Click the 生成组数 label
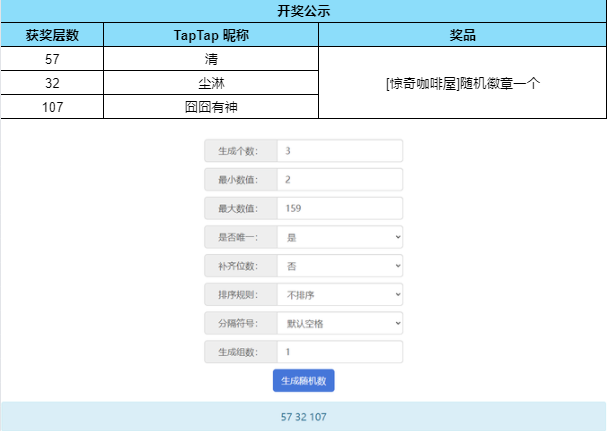 pyautogui.click(x=238, y=352)
